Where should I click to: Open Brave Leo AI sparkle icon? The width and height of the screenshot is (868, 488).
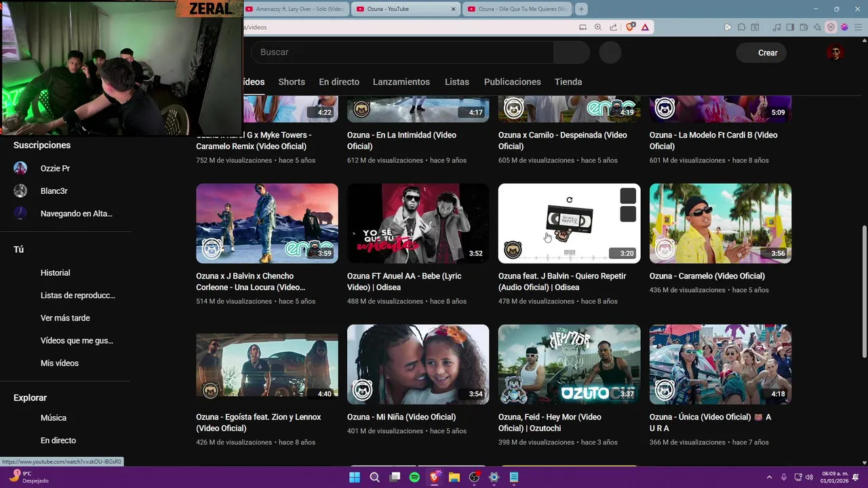tap(818, 27)
